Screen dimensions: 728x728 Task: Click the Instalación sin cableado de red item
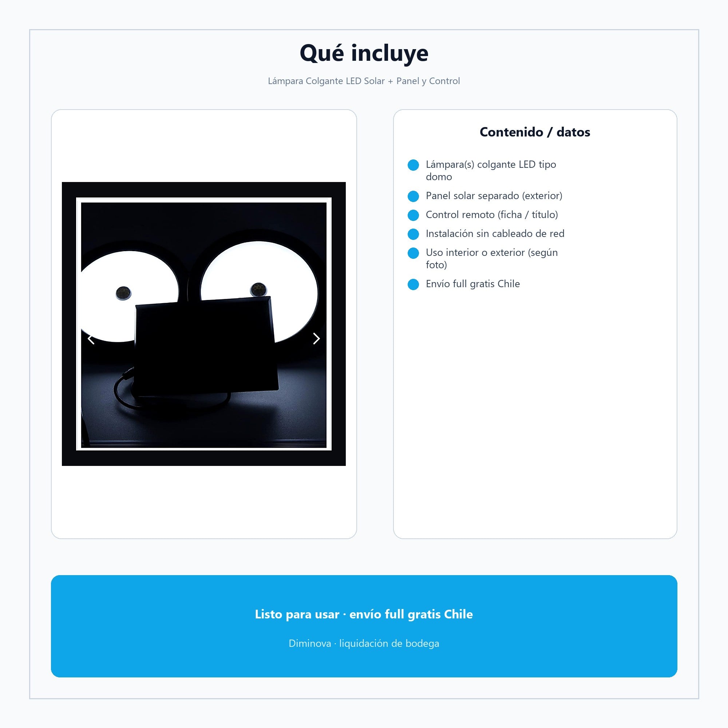[495, 234]
